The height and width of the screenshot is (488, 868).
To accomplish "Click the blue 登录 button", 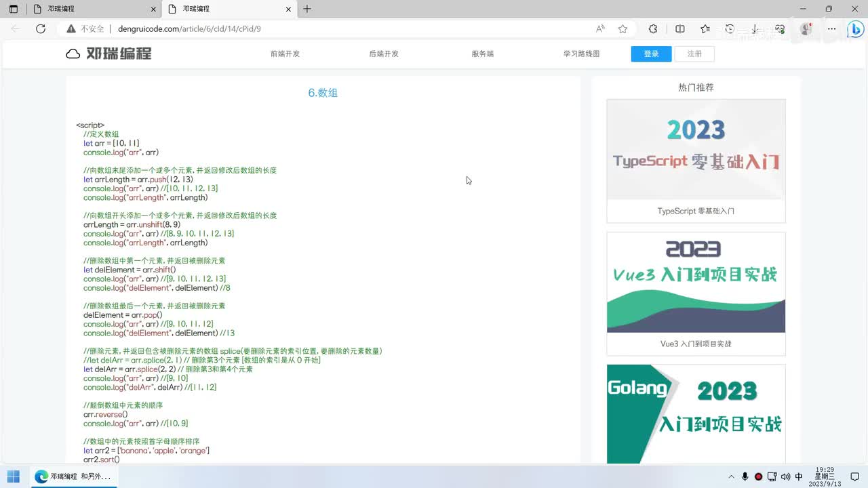I will [x=651, y=54].
